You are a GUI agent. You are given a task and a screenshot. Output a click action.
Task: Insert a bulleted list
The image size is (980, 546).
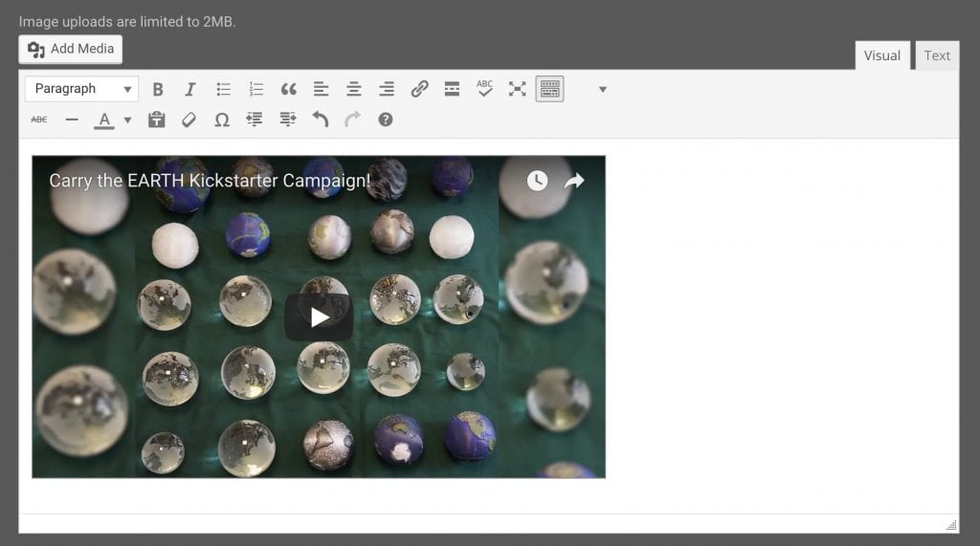(x=223, y=89)
